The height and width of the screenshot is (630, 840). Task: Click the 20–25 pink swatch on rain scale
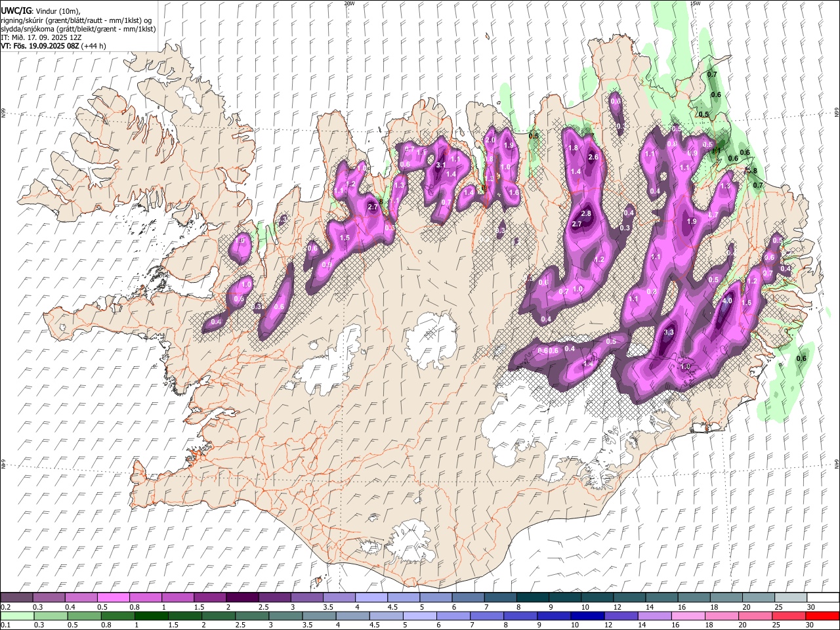click(x=756, y=616)
